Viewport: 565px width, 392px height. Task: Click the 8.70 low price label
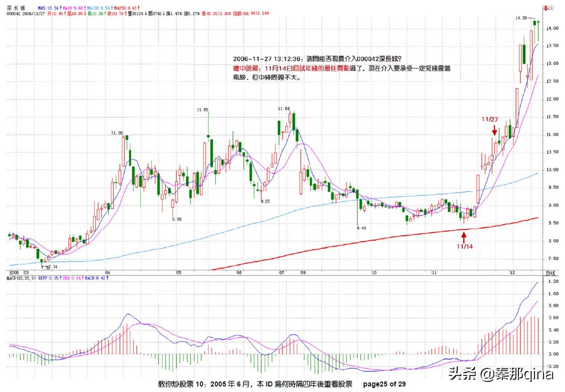(x=176, y=219)
